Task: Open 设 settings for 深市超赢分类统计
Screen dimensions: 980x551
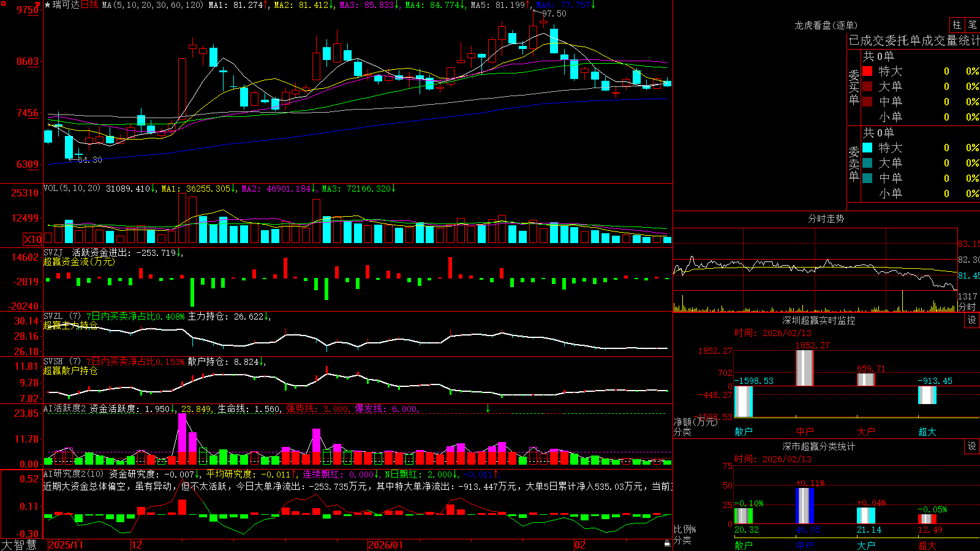Action: (x=972, y=446)
